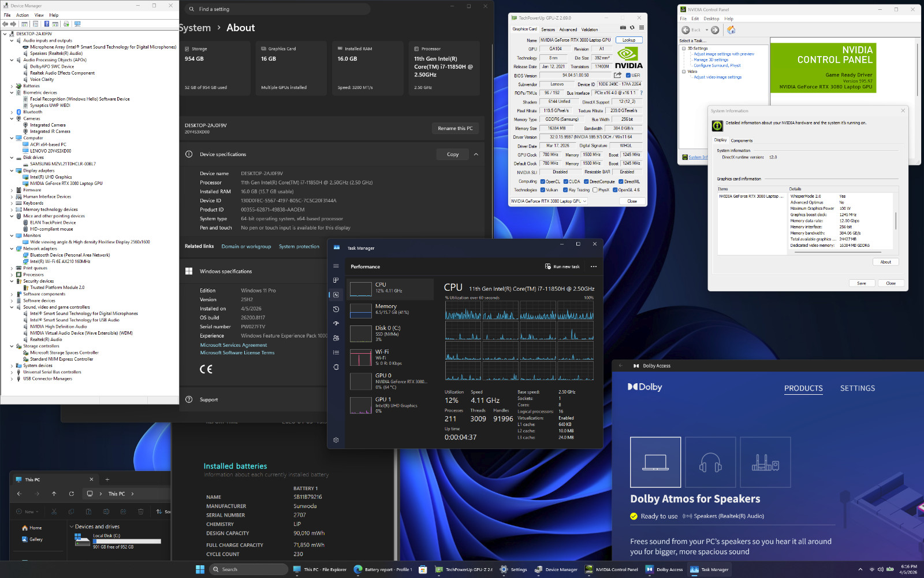This screenshot has width=924, height=578.
Task: Collapse Display adapters node in Device Manager
Action: click(12, 171)
